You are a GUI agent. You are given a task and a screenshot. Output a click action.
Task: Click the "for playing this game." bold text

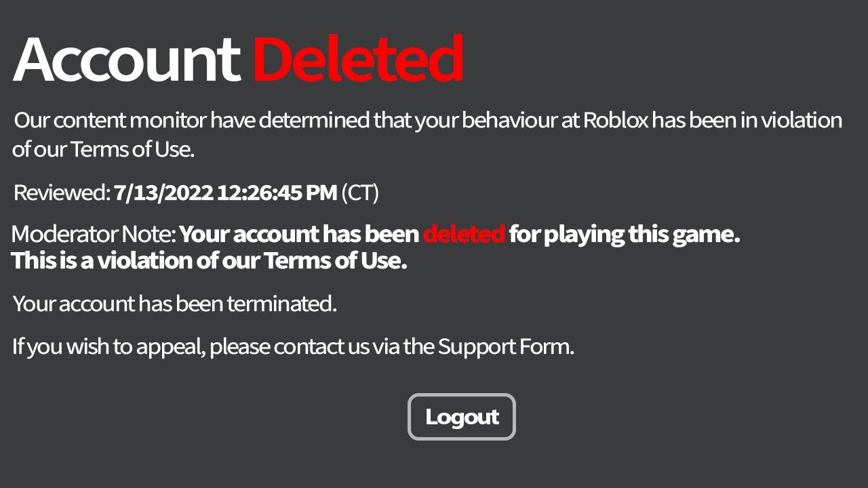(x=624, y=235)
